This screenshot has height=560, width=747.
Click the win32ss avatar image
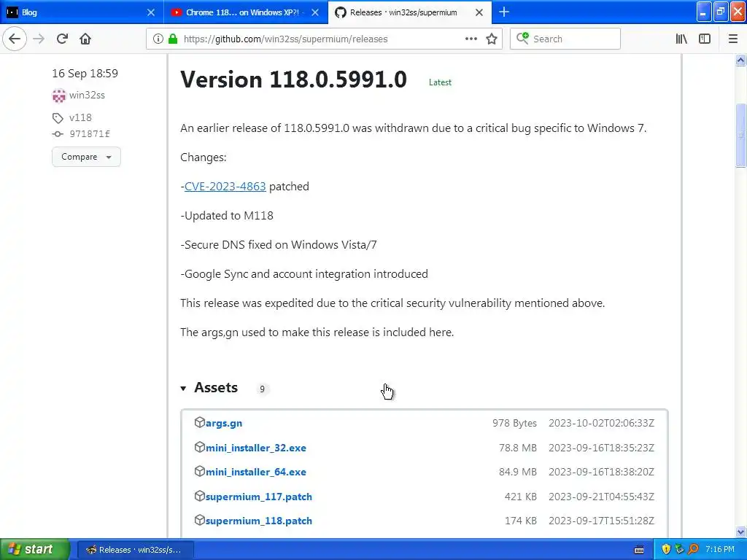point(58,96)
